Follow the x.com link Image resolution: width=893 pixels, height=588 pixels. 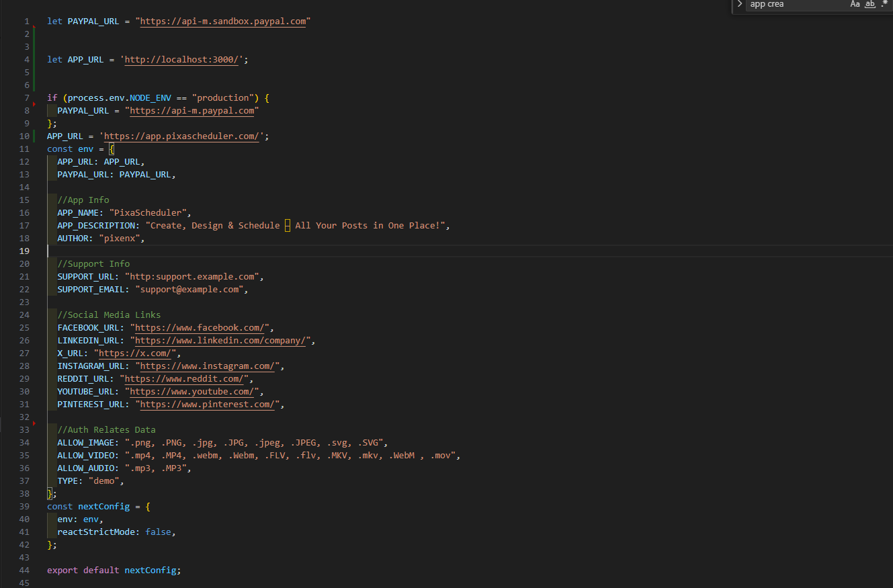coord(134,353)
